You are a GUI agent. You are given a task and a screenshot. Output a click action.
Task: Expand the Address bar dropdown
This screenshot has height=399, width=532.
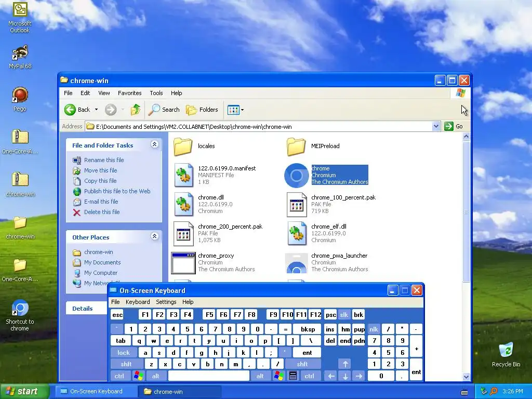[x=436, y=127]
